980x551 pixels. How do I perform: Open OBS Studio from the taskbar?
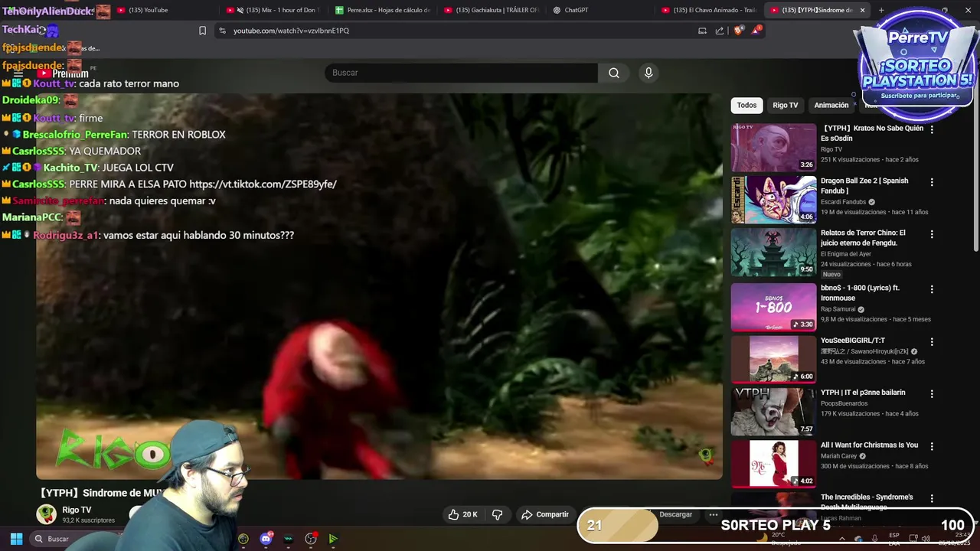tap(311, 539)
